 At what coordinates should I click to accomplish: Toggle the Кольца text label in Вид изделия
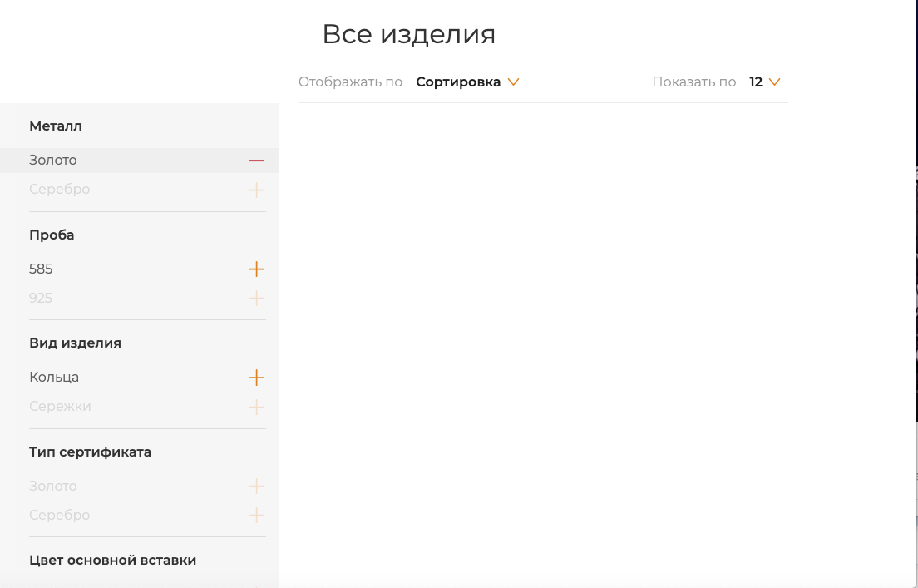(x=54, y=378)
